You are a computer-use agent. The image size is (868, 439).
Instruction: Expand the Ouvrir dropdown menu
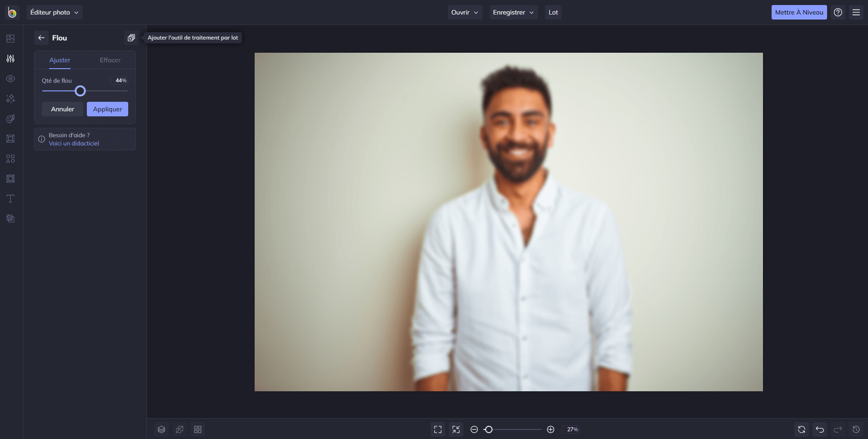tap(465, 12)
